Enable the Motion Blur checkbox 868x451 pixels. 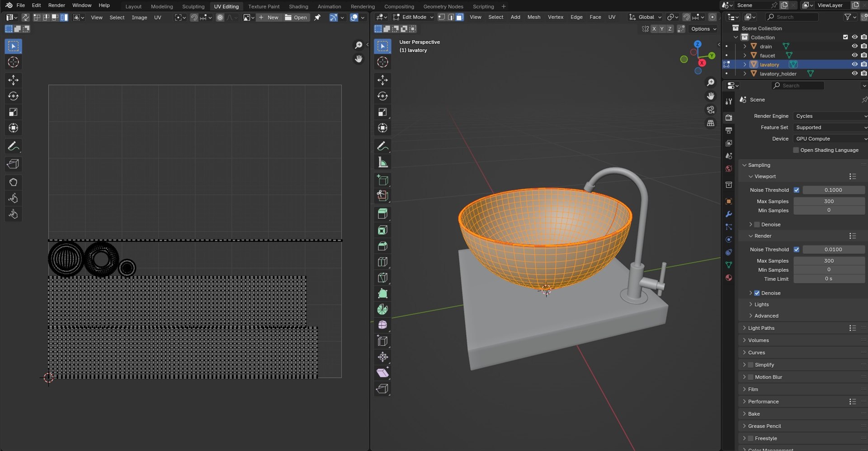pyautogui.click(x=750, y=377)
